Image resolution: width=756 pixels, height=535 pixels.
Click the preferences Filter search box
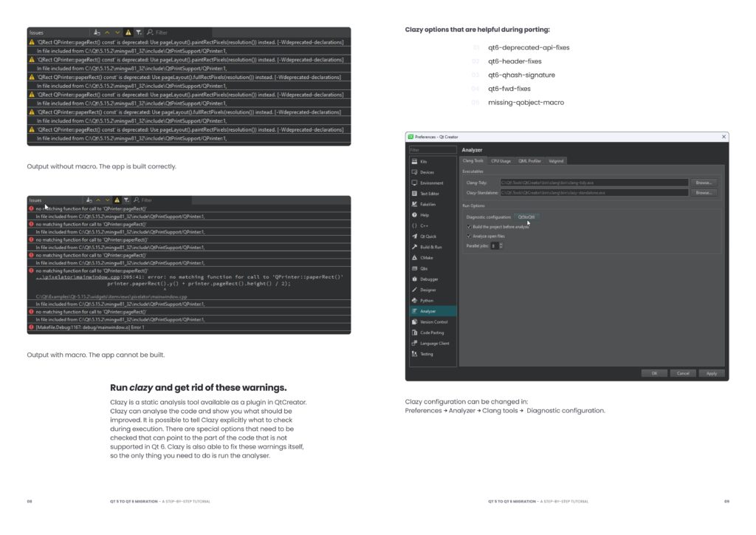(432, 149)
